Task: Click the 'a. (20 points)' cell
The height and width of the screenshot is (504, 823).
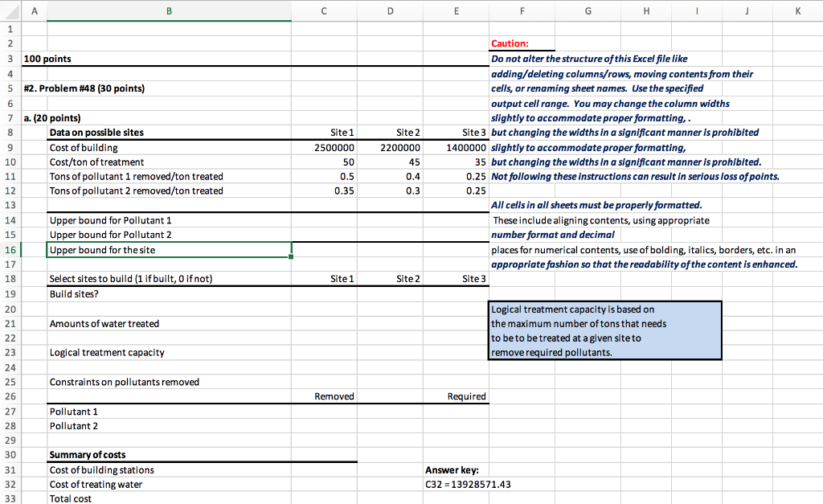Action: (x=52, y=118)
